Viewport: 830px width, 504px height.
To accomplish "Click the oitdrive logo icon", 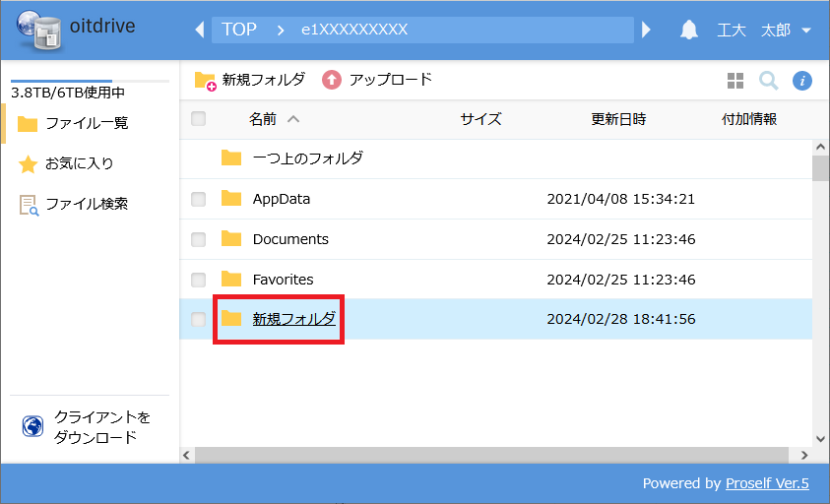I will click(35, 30).
